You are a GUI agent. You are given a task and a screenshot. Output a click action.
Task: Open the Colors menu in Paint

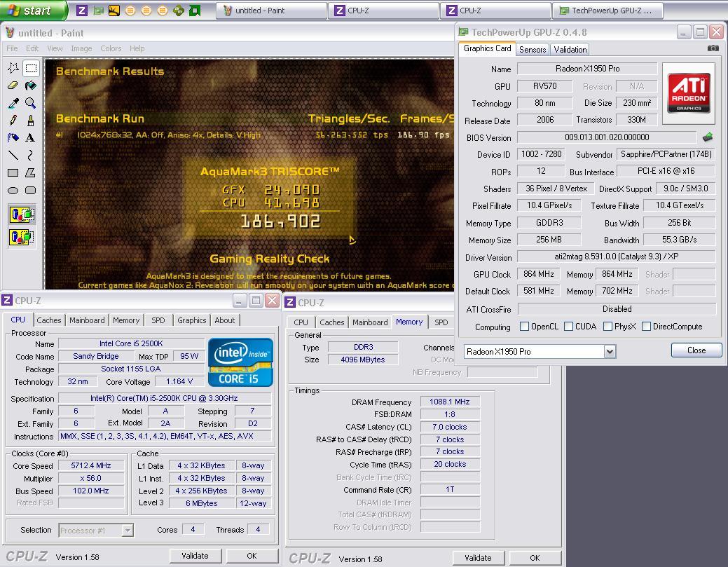[111, 48]
